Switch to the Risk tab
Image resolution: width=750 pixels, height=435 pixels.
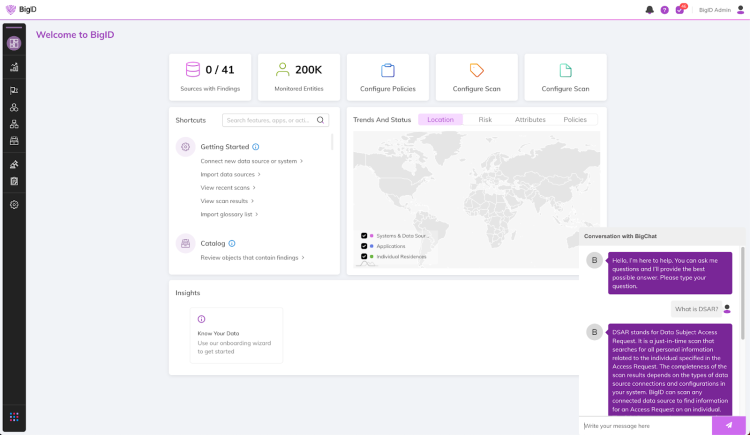point(485,120)
